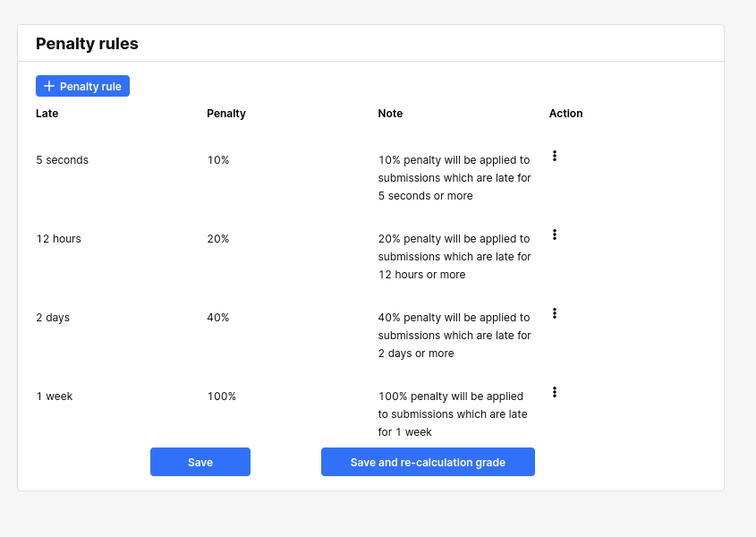This screenshot has height=537, width=756.
Task: Click the Save button
Action: click(200, 462)
